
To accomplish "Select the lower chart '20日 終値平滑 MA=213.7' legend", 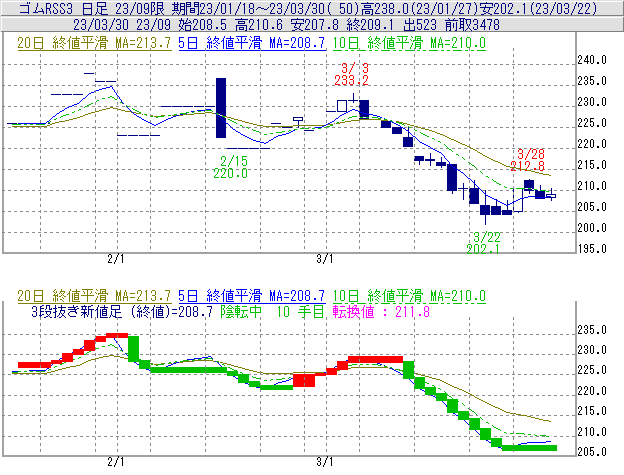I will [94, 296].
